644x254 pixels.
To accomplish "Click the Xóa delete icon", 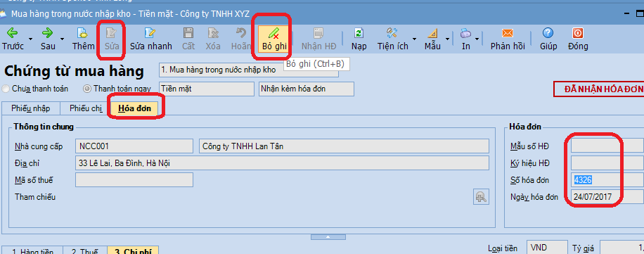I will [213, 39].
